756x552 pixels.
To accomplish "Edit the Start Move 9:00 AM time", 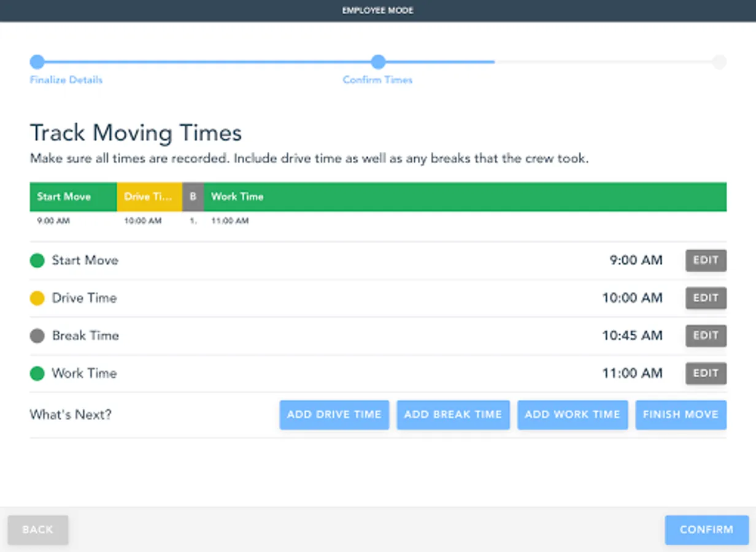I will click(705, 260).
